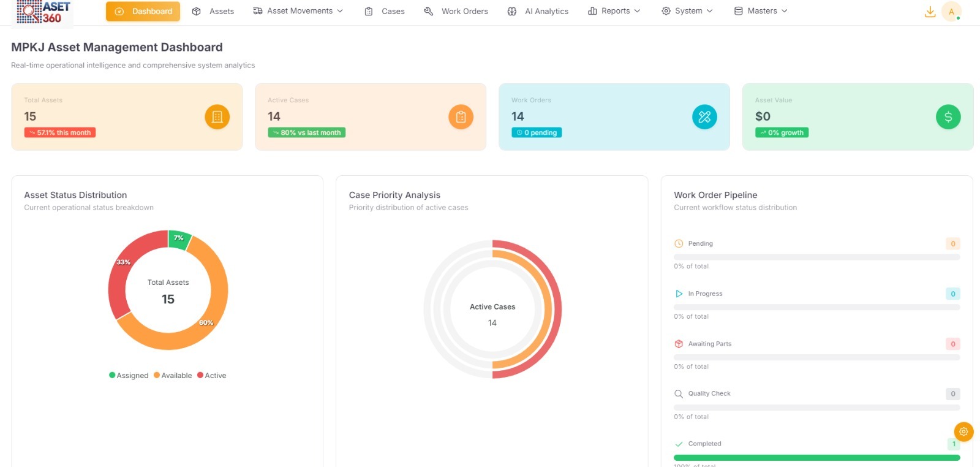Open the Masters dropdown menu
The image size is (980, 467).
pyautogui.click(x=761, y=11)
